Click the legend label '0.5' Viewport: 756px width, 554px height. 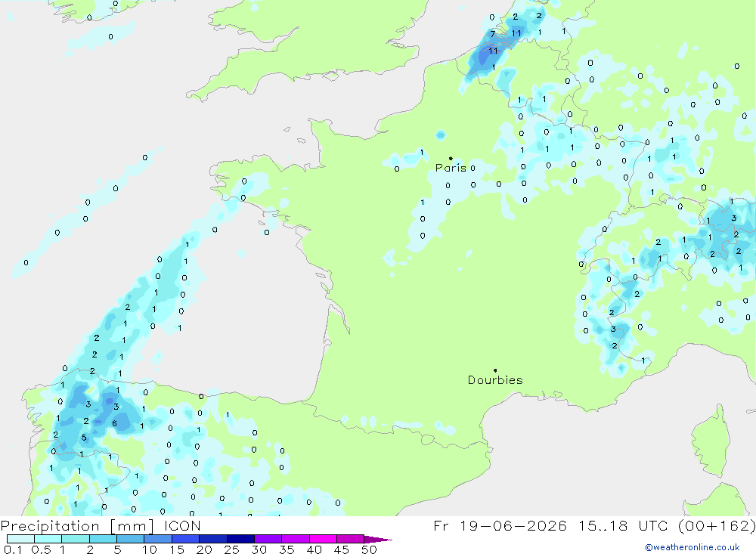pos(41,549)
